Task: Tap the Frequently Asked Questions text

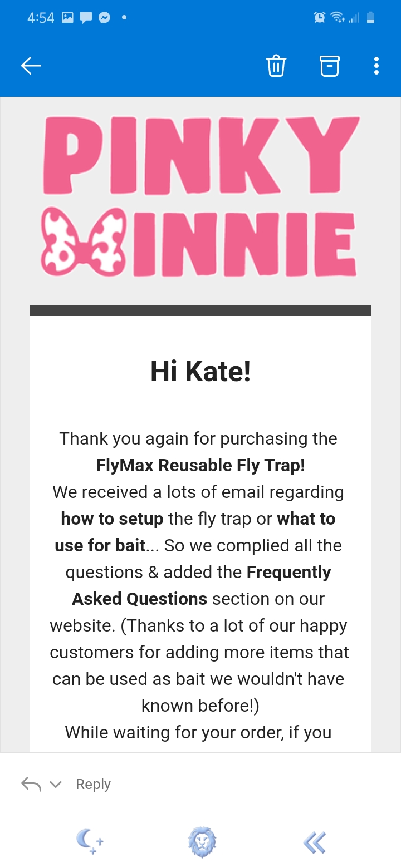Action: [x=202, y=585]
